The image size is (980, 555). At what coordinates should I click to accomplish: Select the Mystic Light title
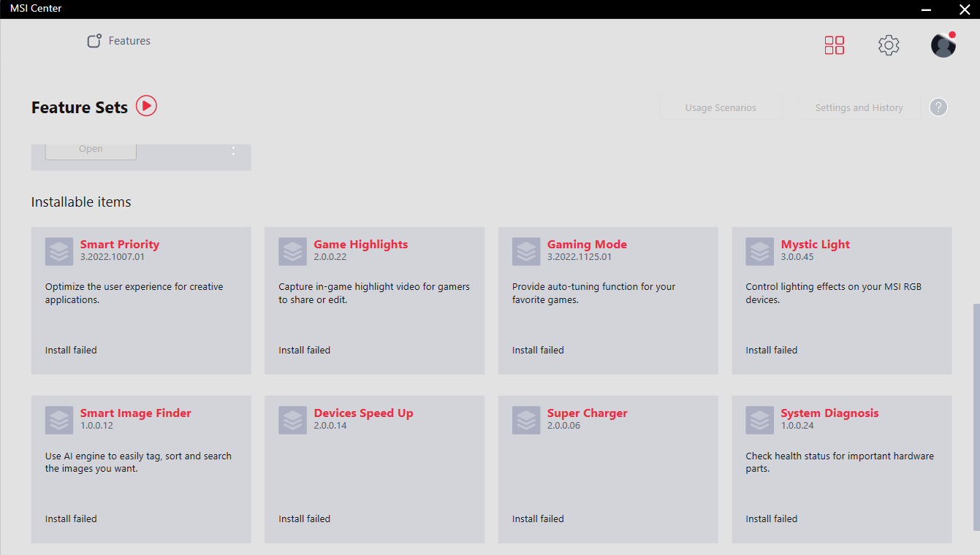click(816, 245)
